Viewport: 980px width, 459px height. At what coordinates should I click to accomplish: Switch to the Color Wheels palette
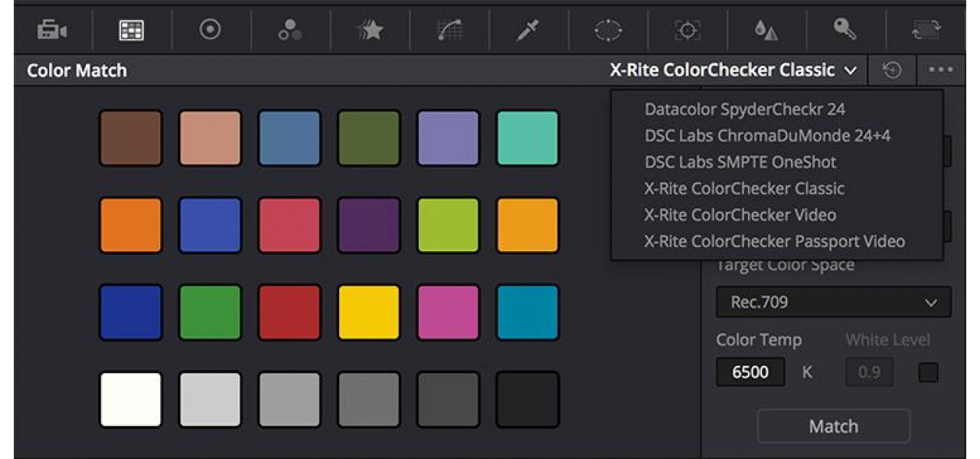[x=210, y=30]
